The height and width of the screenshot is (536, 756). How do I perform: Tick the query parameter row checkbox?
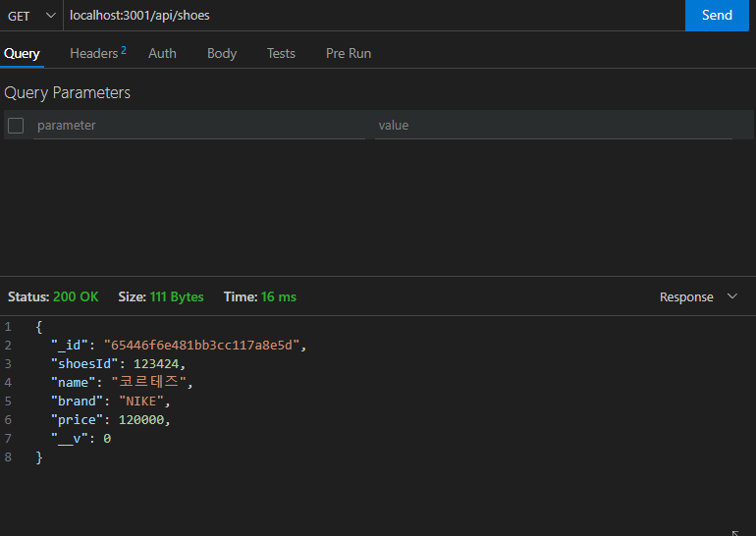pyautogui.click(x=16, y=126)
